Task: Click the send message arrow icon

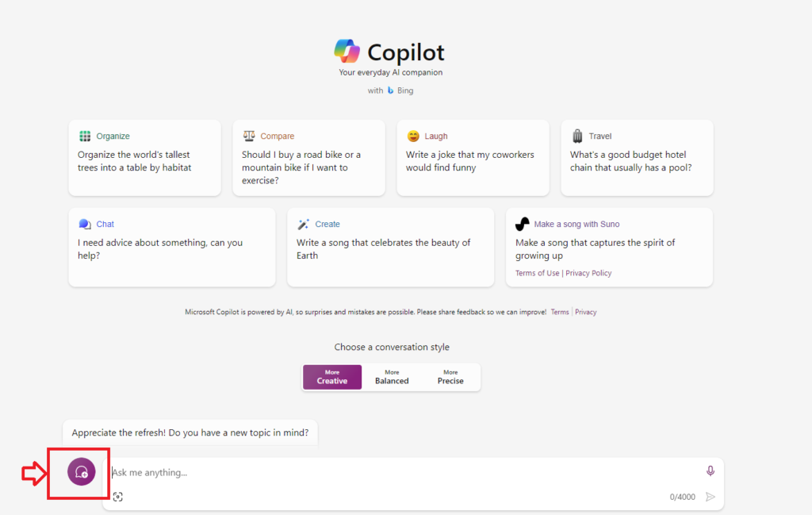Action: [710, 497]
